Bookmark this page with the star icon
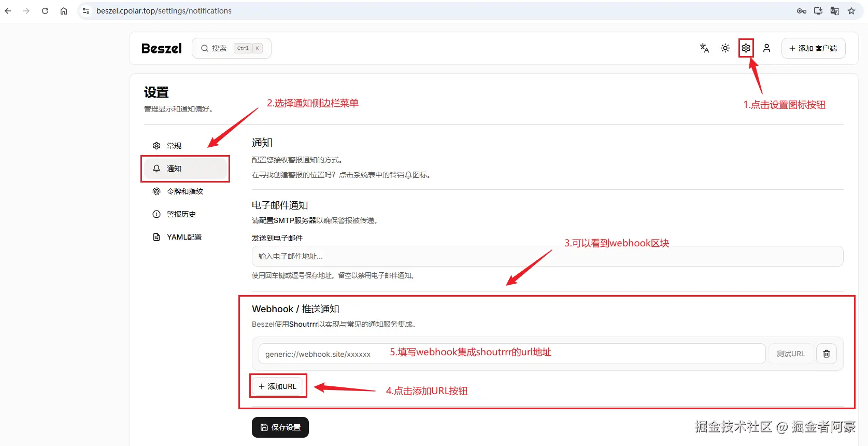This screenshot has width=868, height=446. click(x=851, y=11)
